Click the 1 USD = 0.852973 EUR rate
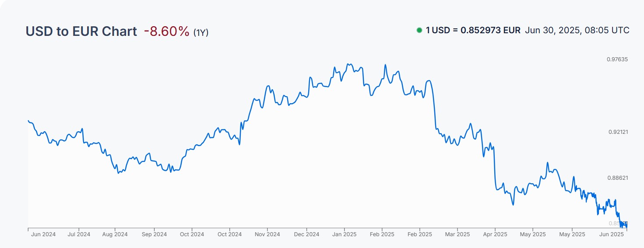This screenshot has height=248, width=644. (x=473, y=31)
